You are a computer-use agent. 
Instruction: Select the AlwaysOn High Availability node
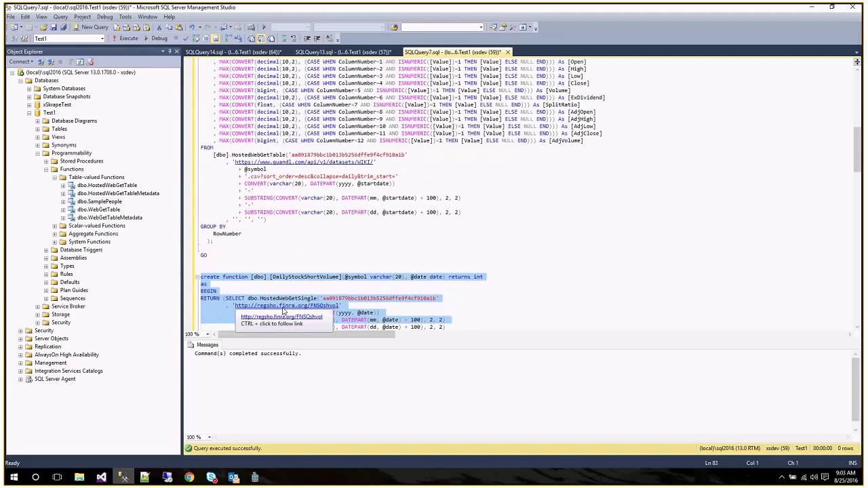pyautogui.click(x=66, y=354)
